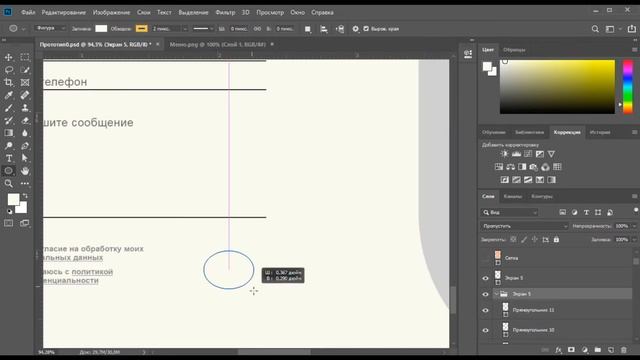Show the Сетка layer visibility box
Viewport: 640px width, 360px height.
[x=485, y=258]
